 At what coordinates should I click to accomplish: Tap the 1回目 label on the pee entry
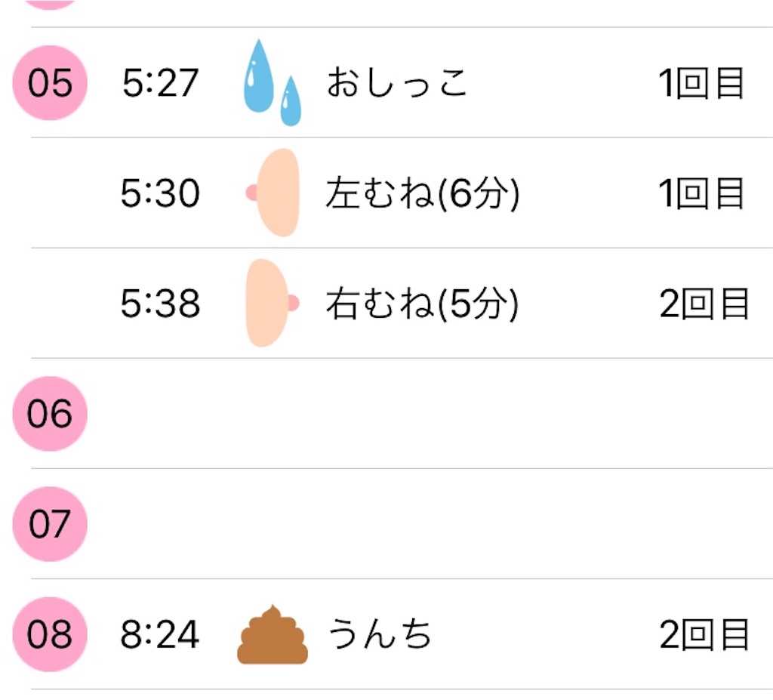point(701,83)
